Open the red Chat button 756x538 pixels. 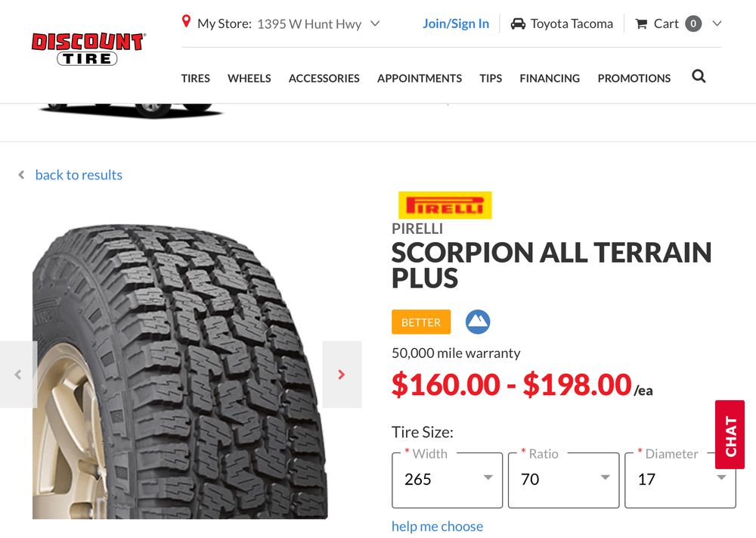click(x=730, y=434)
